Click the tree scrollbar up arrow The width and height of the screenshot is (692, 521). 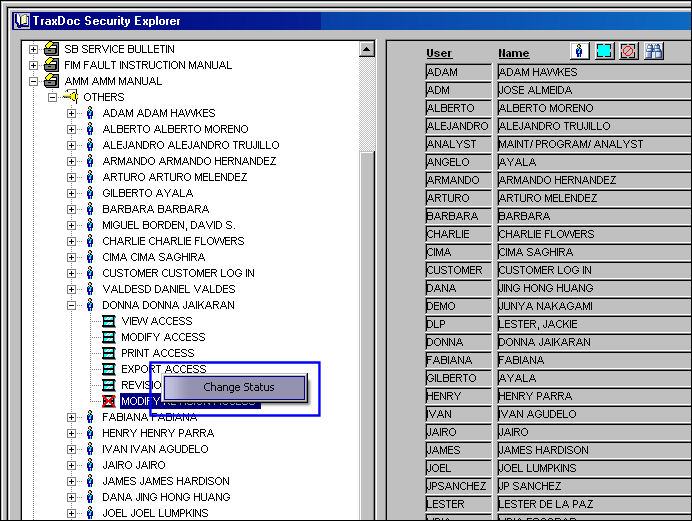367,49
